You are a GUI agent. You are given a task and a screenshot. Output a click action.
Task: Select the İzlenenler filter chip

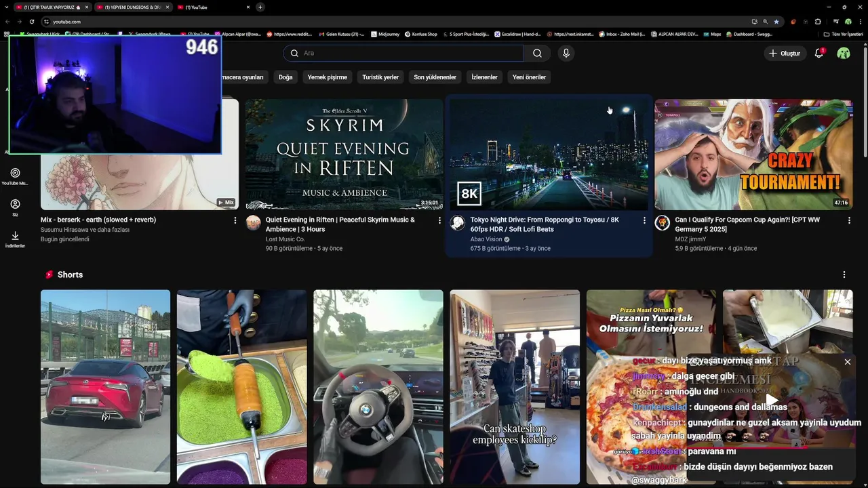(x=484, y=77)
